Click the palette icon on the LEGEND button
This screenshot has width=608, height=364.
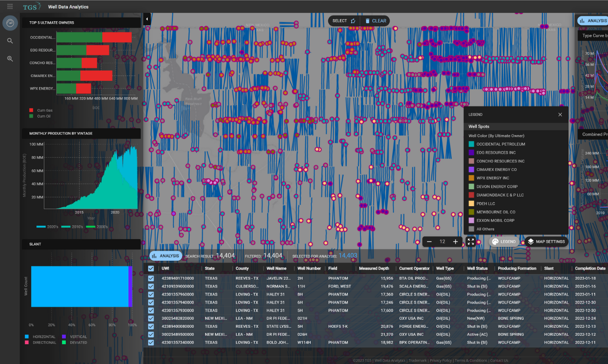pyautogui.click(x=494, y=242)
